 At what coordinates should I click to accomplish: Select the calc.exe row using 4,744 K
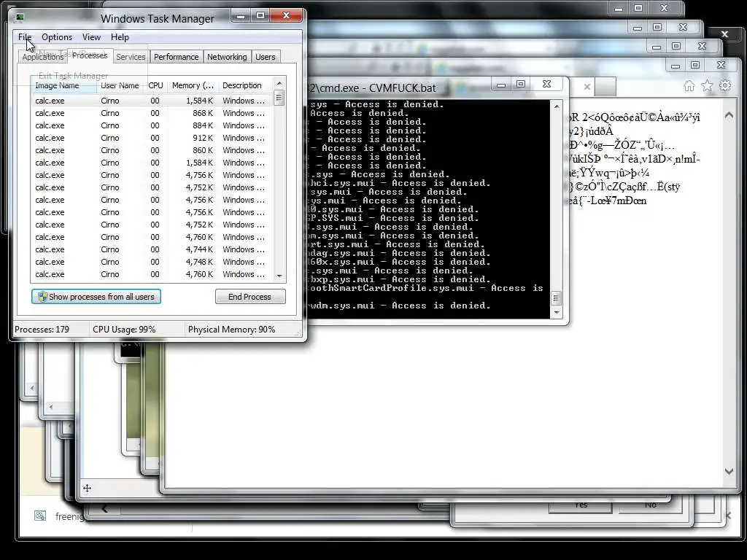[x=152, y=249]
